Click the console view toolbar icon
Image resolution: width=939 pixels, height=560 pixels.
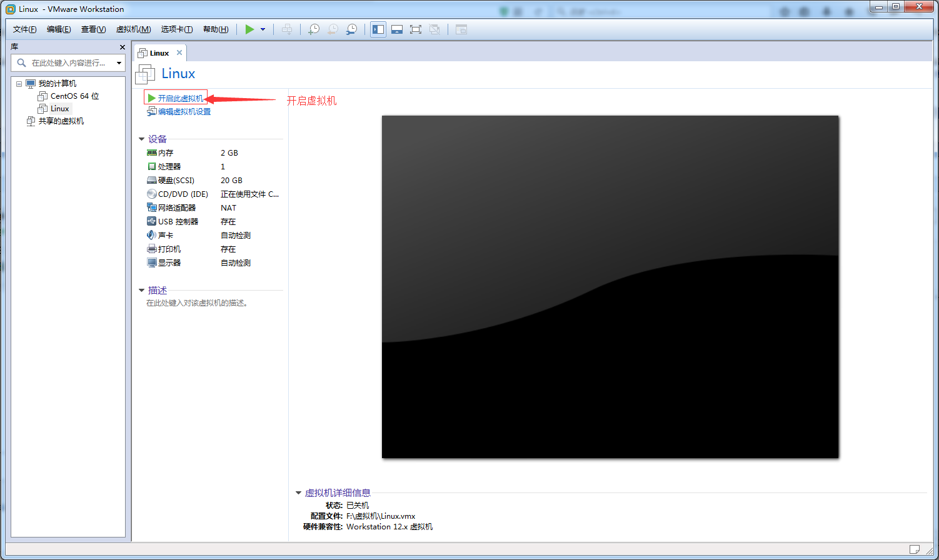click(x=461, y=29)
